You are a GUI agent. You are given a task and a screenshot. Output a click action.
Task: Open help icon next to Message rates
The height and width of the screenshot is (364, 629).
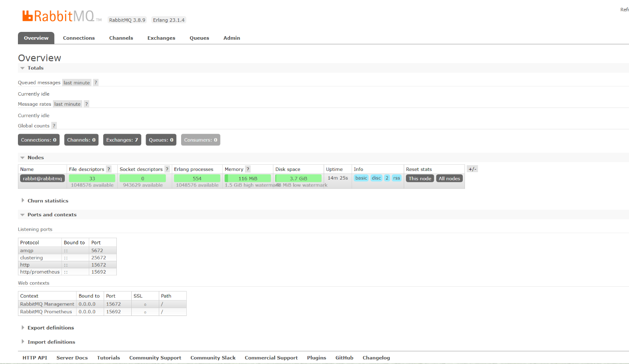click(x=87, y=104)
